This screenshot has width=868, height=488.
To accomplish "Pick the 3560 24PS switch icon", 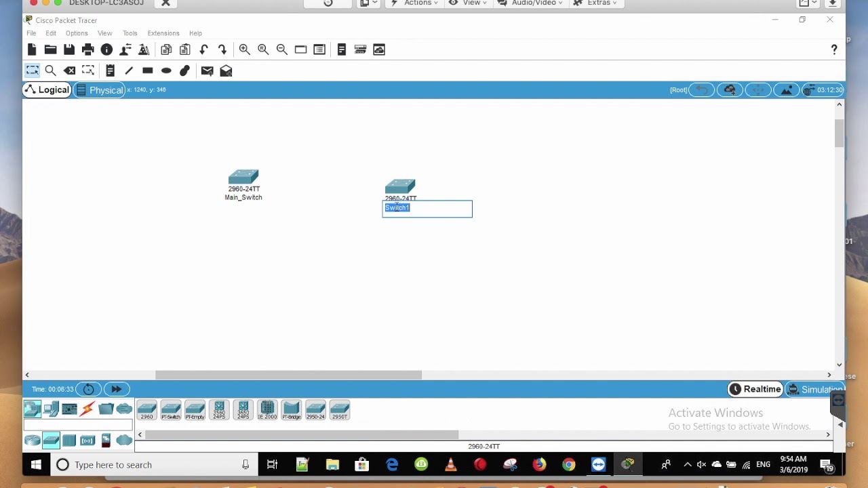I will 219,410.
